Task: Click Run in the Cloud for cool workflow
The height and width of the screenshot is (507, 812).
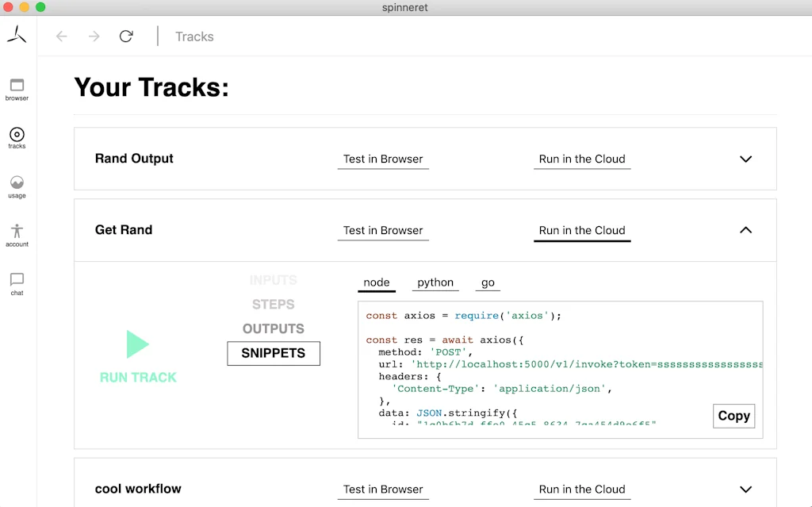Action: click(582, 490)
